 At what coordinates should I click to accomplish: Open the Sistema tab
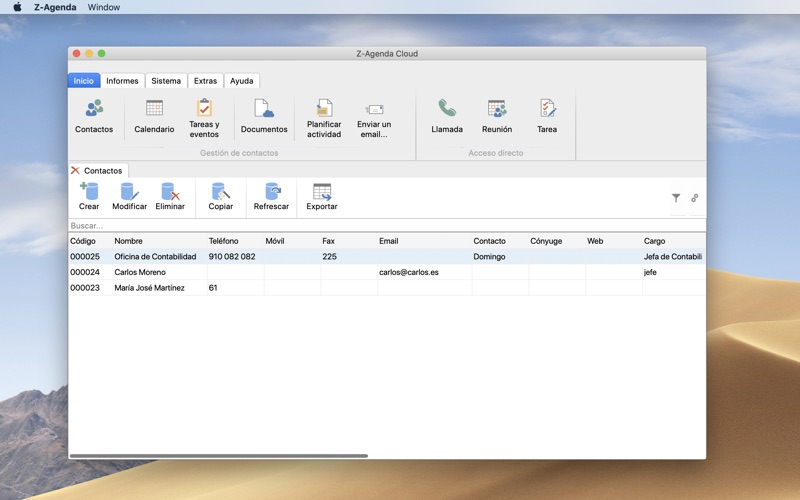coord(166,81)
